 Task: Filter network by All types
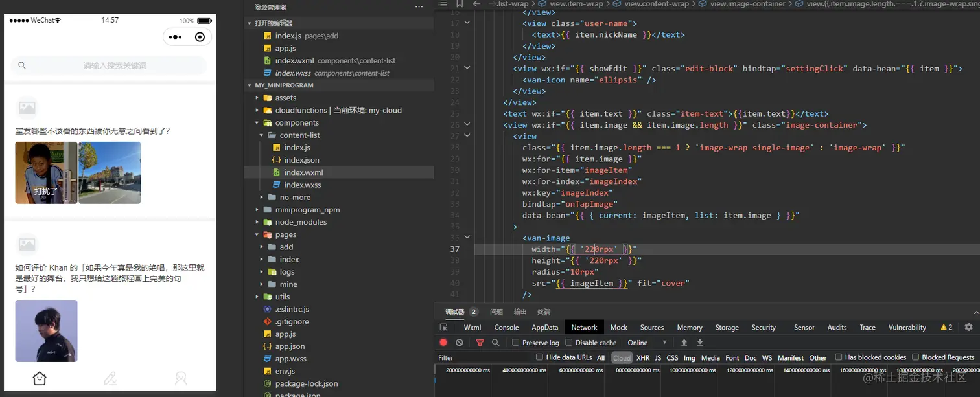click(601, 357)
